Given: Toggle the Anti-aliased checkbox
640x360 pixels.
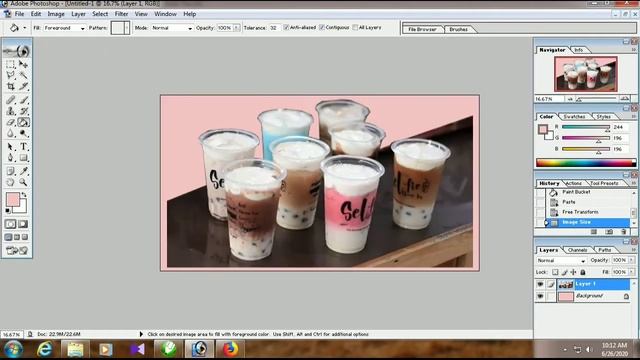Looking at the screenshot, I should click(x=286, y=27).
